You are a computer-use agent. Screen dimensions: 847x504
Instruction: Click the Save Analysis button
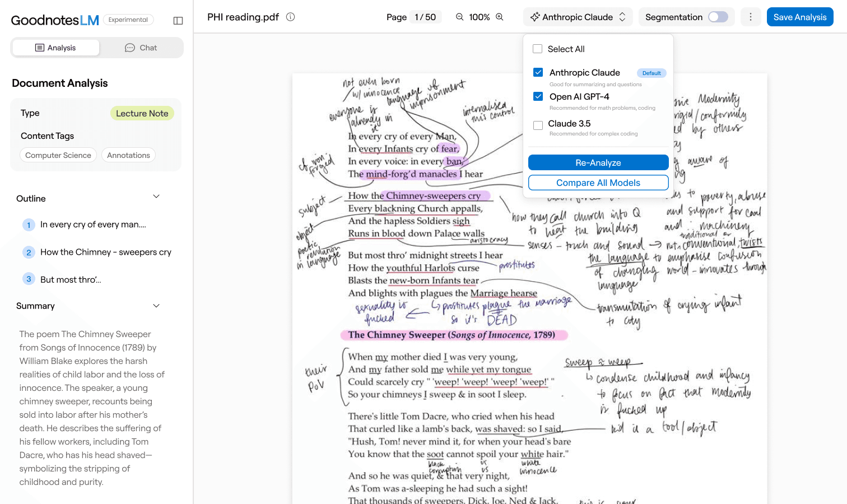click(800, 17)
